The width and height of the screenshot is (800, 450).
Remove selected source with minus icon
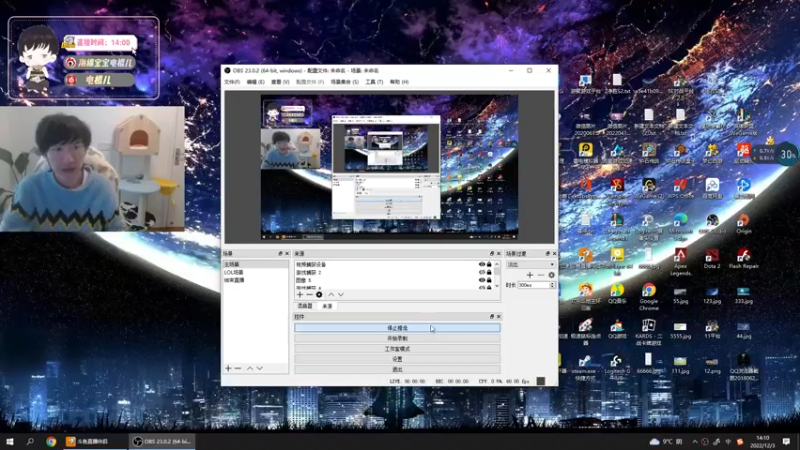(308, 295)
